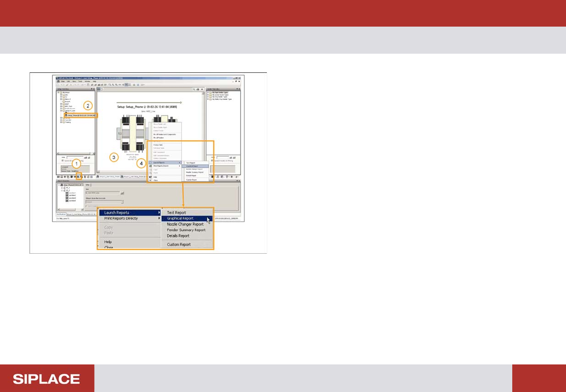Click Custom Report in the enlarged submenu

pos(179,245)
